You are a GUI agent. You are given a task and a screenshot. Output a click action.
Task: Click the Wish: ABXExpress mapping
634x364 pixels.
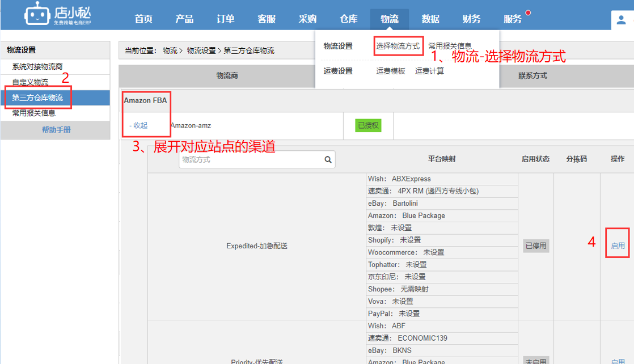coord(399,179)
